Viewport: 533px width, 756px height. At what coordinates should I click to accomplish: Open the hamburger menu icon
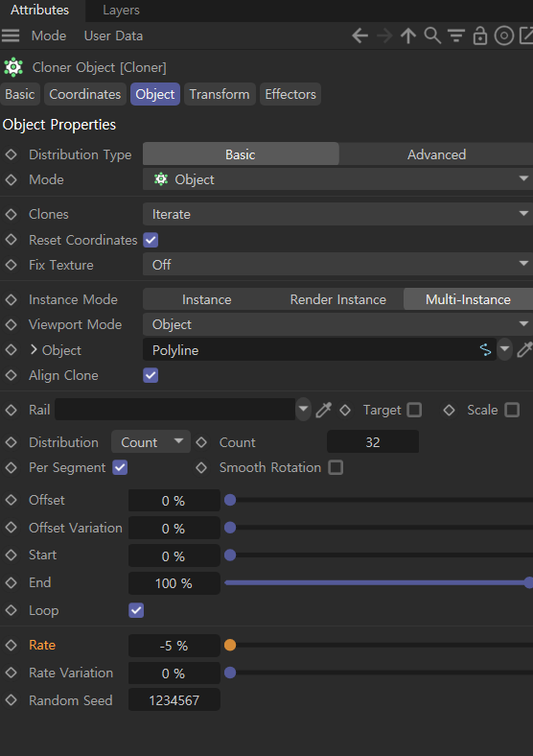tap(11, 35)
